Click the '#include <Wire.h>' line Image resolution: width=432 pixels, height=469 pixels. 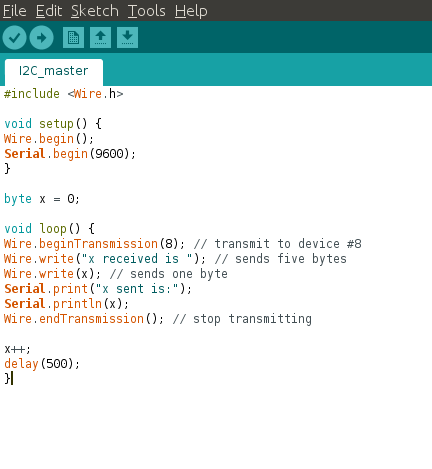tap(64, 94)
